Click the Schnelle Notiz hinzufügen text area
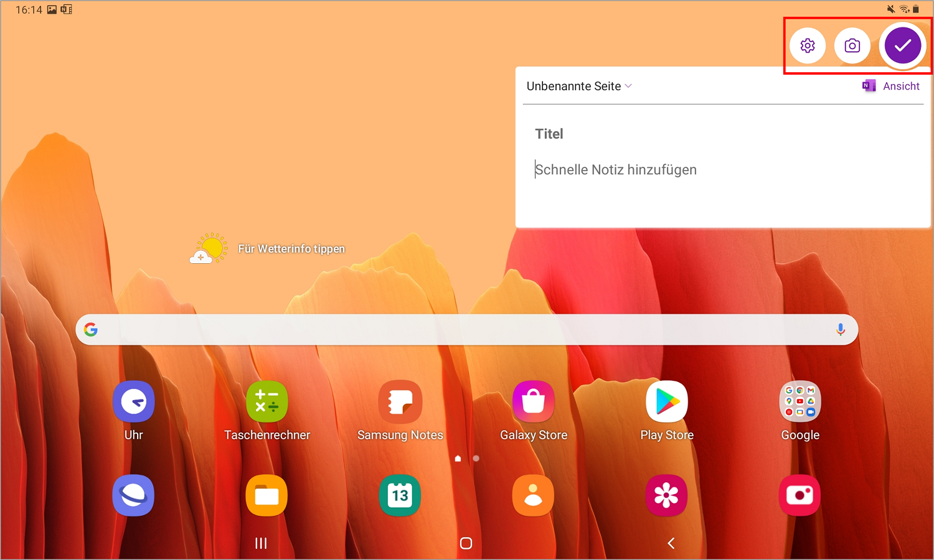The image size is (934, 560). [616, 170]
